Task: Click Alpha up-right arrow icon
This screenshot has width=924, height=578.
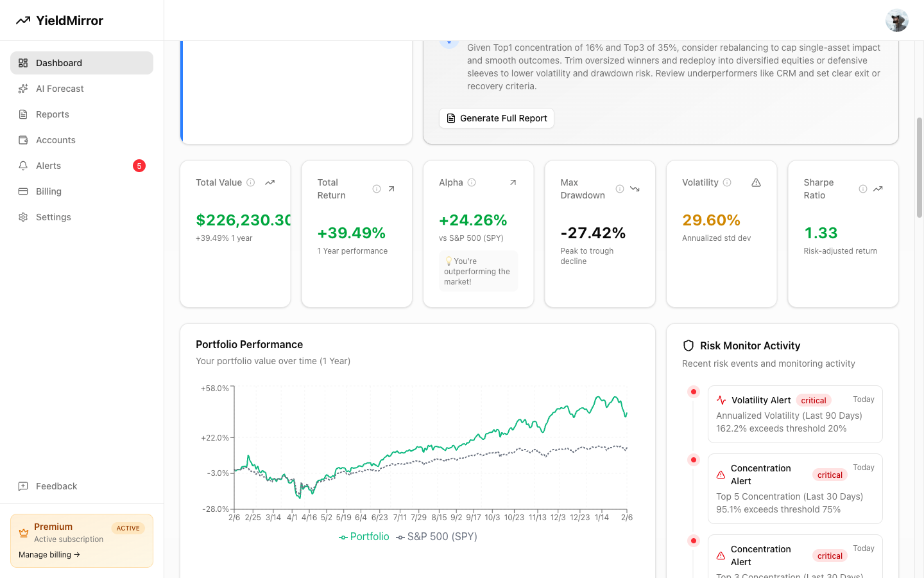Action: 513,182
